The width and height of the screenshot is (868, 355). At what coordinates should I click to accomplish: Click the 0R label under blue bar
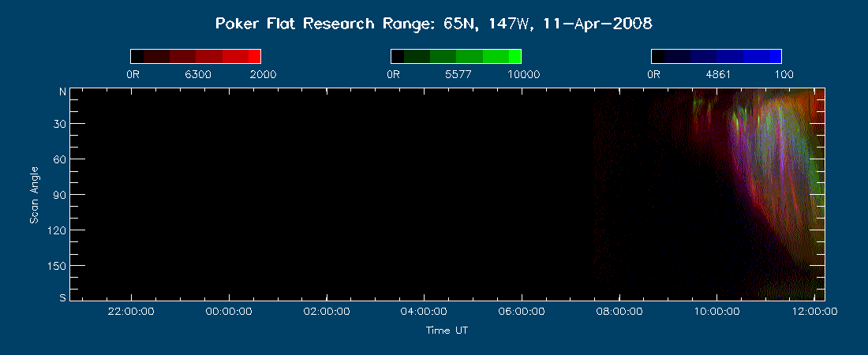pyautogui.click(x=653, y=75)
